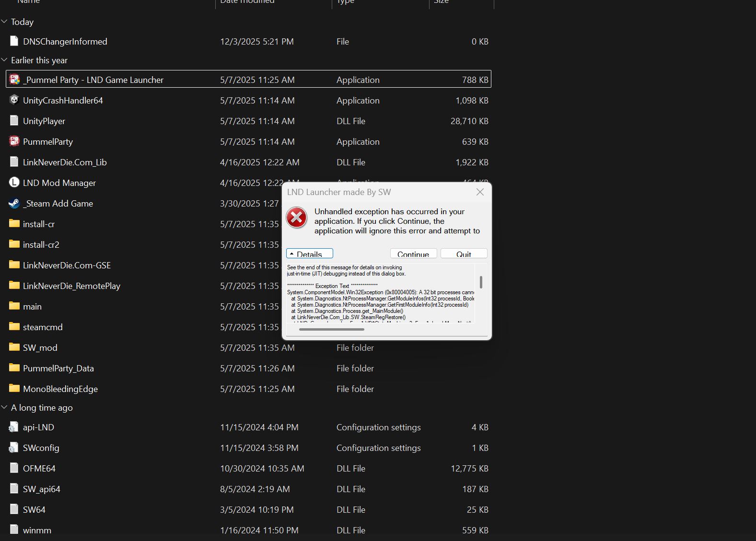Click the LinkNeverDie.Com_Lib file icon
The width and height of the screenshot is (756, 541).
tap(14, 162)
